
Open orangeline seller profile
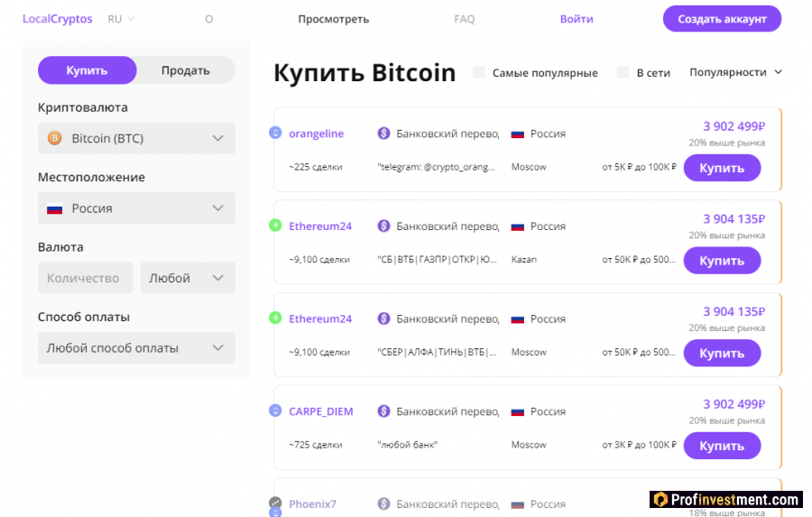point(316,134)
